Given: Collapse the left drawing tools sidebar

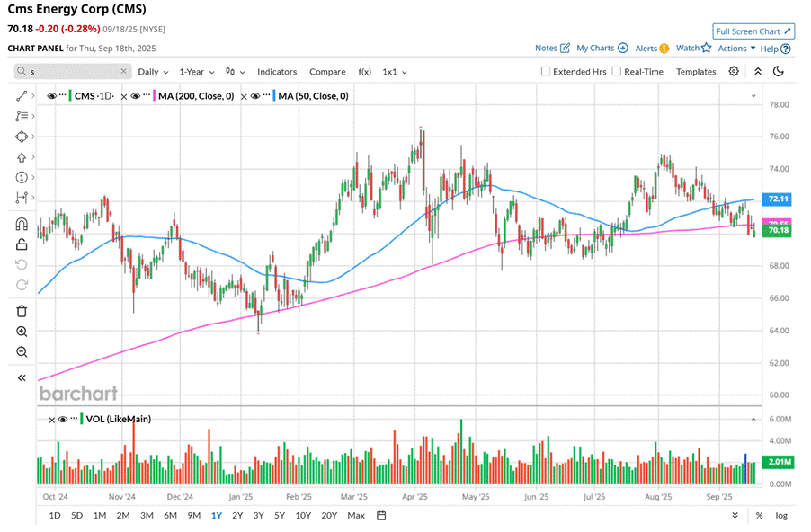Looking at the screenshot, I should pyautogui.click(x=22, y=378).
